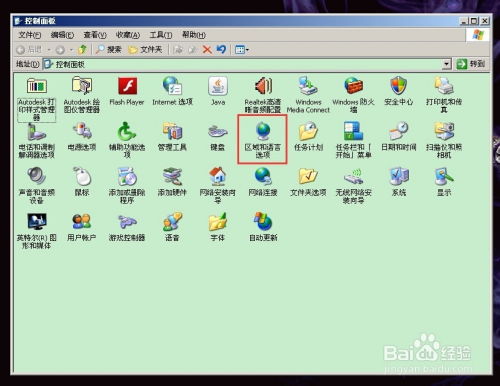Viewport: 500px width, 386px height.
Task: Click the blue undo toolbar icon
Action: [x=221, y=50]
